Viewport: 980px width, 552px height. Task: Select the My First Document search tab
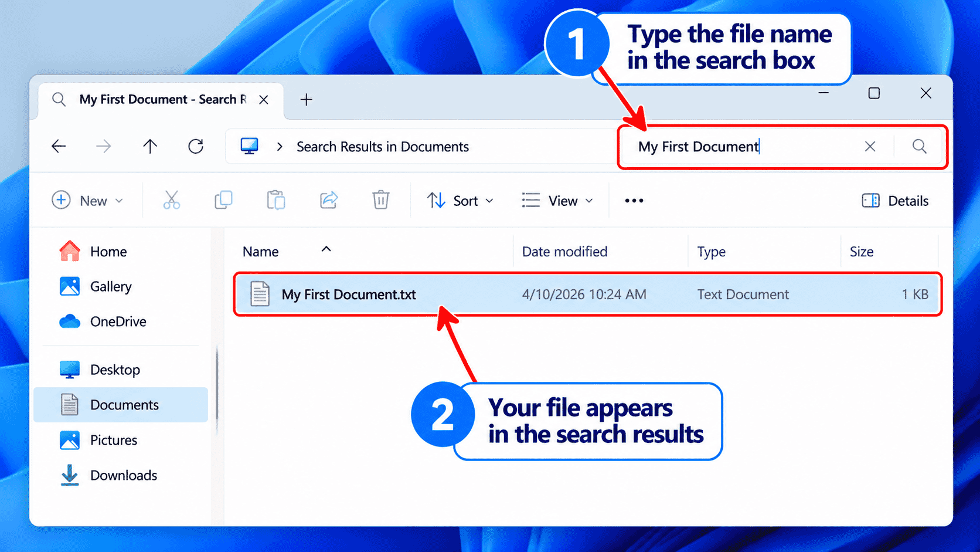(x=161, y=100)
